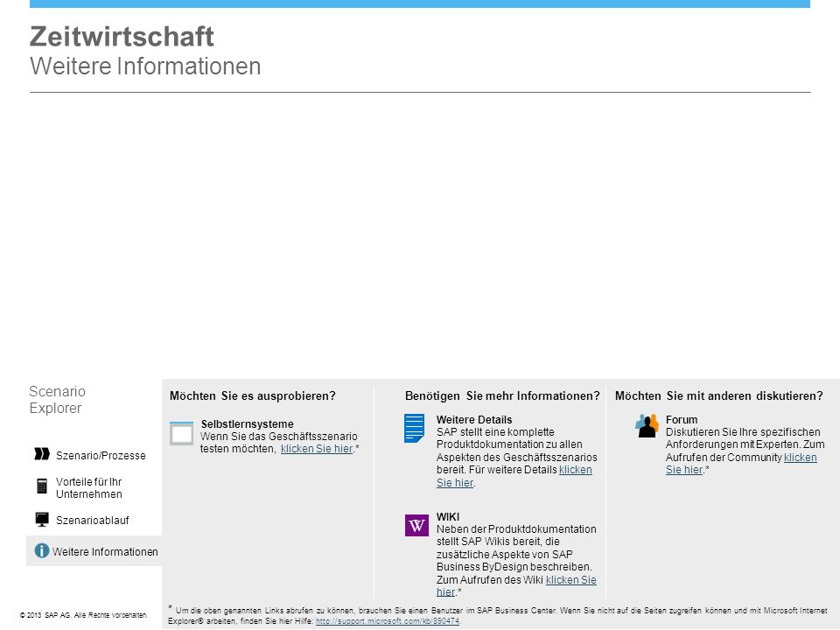Click the calculator icon beside Vorteile für Ihr Unternehmen
The height and width of the screenshot is (630, 840).
[42, 486]
